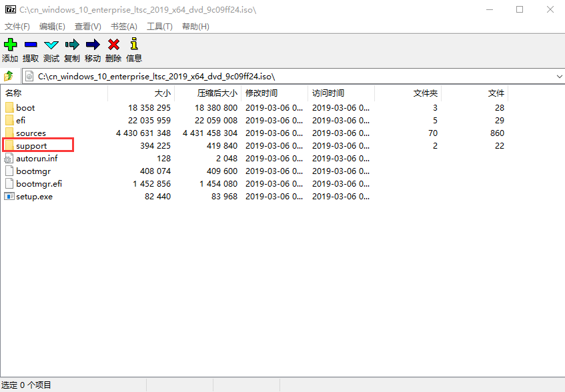
Task: Expand the address bar path dropdown
Action: coord(559,76)
